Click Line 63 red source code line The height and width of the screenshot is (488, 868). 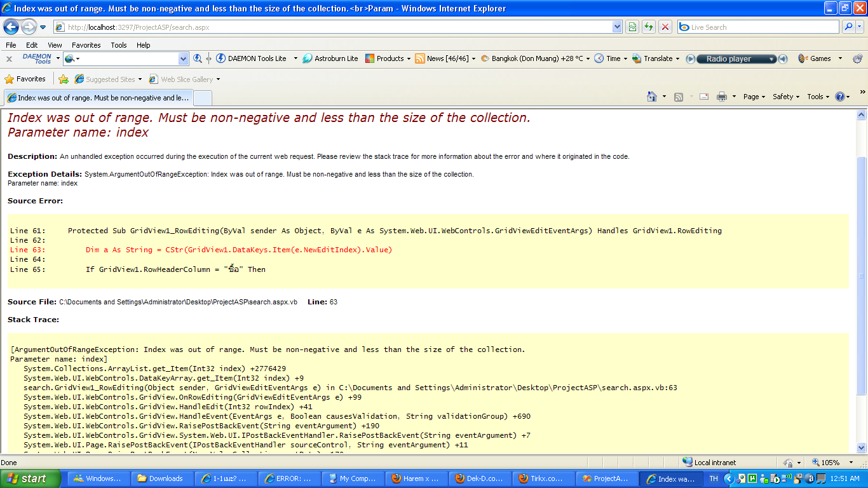coord(201,250)
